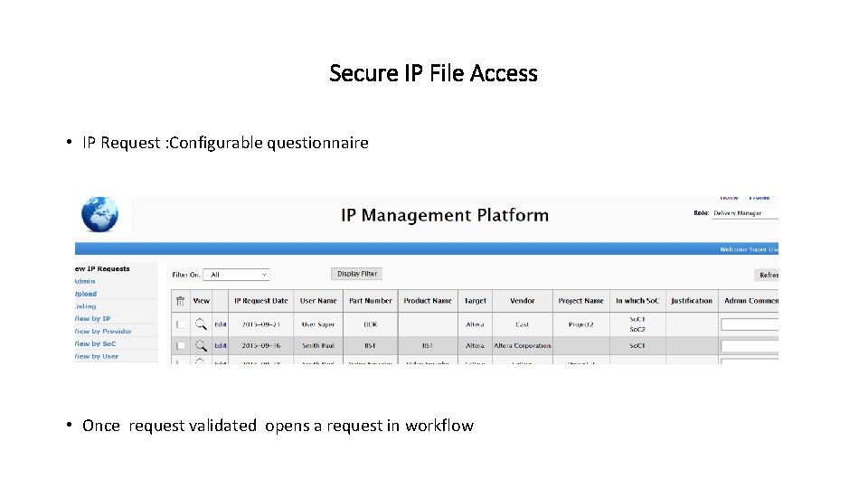Viewport: 868px width, 488px height.
Task: Select the User Super name cell
Action: [x=318, y=324]
